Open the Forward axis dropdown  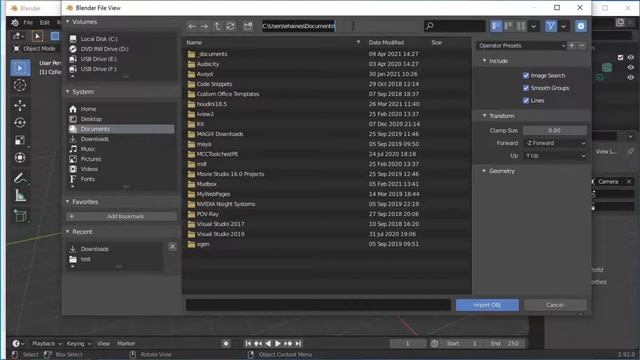(x=555, y=143)
